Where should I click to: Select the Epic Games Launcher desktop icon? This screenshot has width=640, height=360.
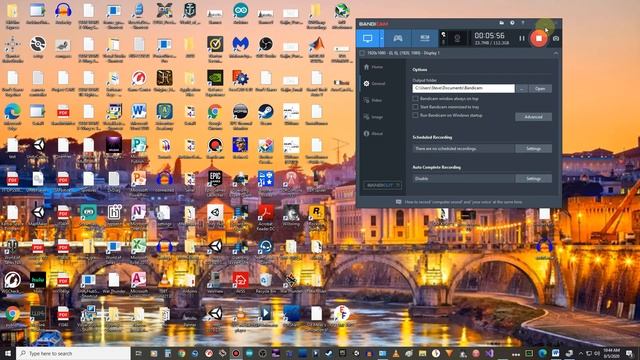(215, 183)
